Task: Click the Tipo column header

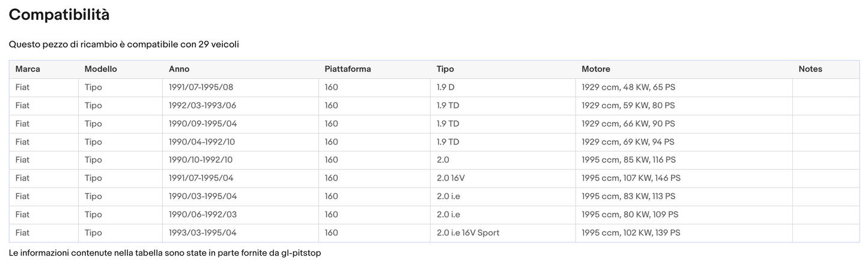Action: point(445,69)
